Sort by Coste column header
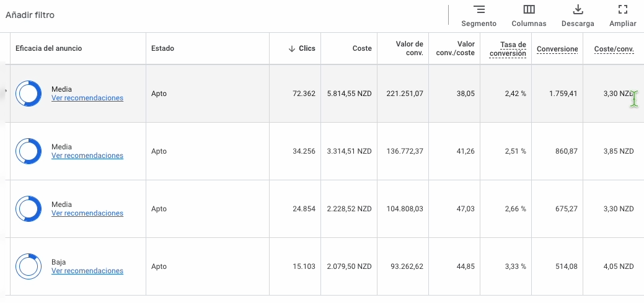Viewport: 644px width, 303px height. click(361, 48)
